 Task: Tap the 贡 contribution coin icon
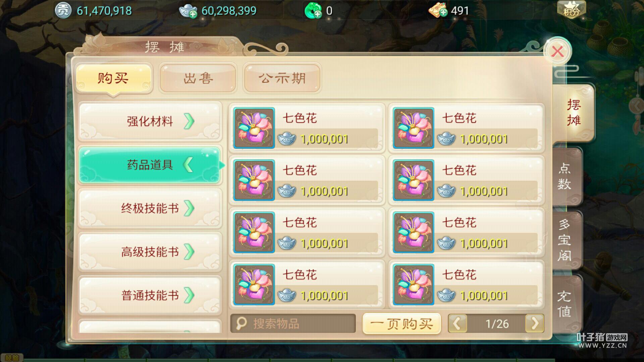[63, 10]
